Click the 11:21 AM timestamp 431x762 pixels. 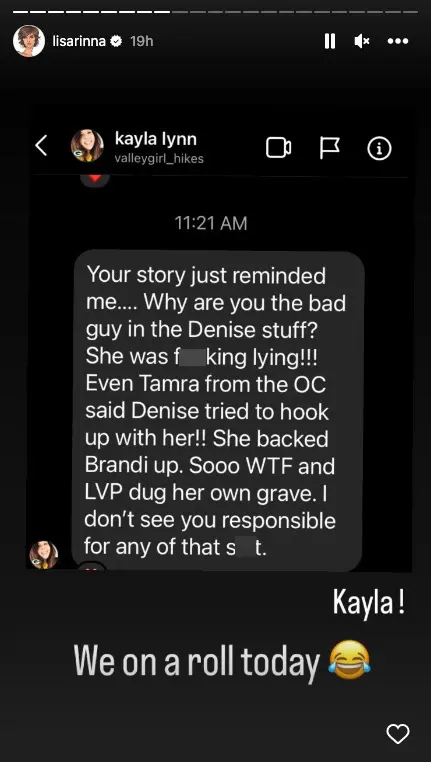click(x=211, y=223)
